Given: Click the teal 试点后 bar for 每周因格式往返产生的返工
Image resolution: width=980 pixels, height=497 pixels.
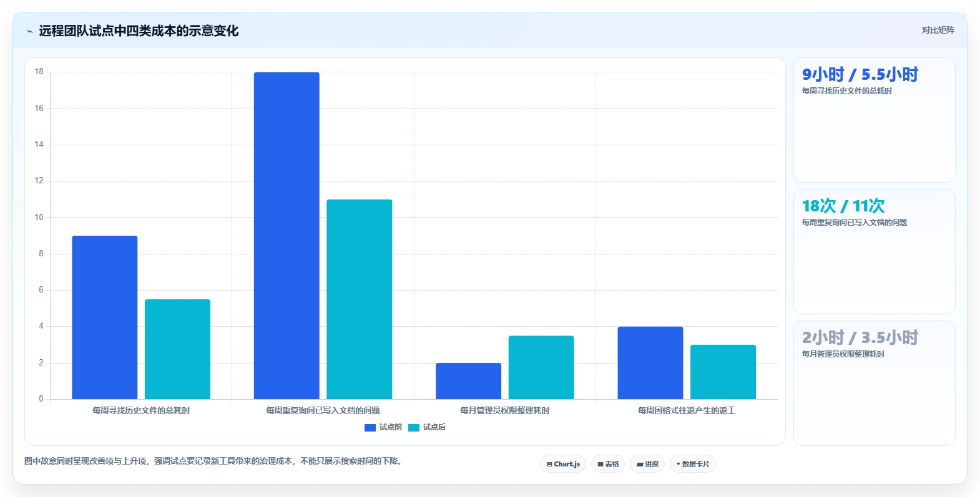Looking at the screenshot, I should click(723, 372).
